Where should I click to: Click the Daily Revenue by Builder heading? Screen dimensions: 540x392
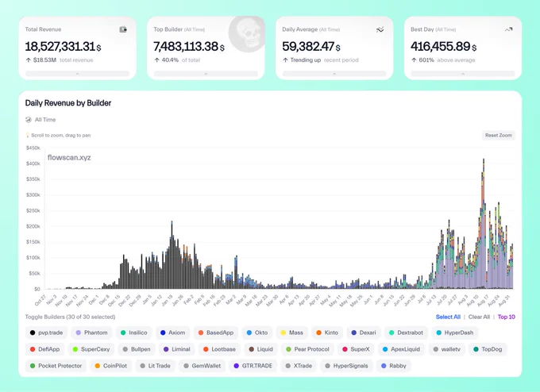(68, 103)
